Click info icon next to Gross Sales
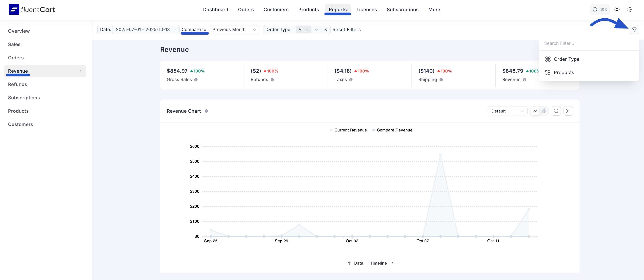Image resolution: width=644 pixels, height=280 pixels. [x=196, y=80]
